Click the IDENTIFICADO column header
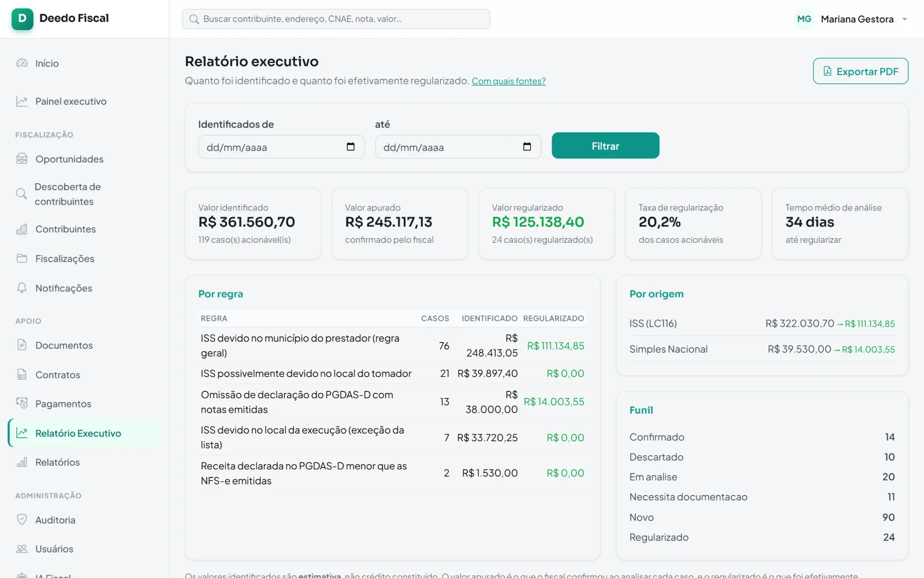 (x=489, y=318)
